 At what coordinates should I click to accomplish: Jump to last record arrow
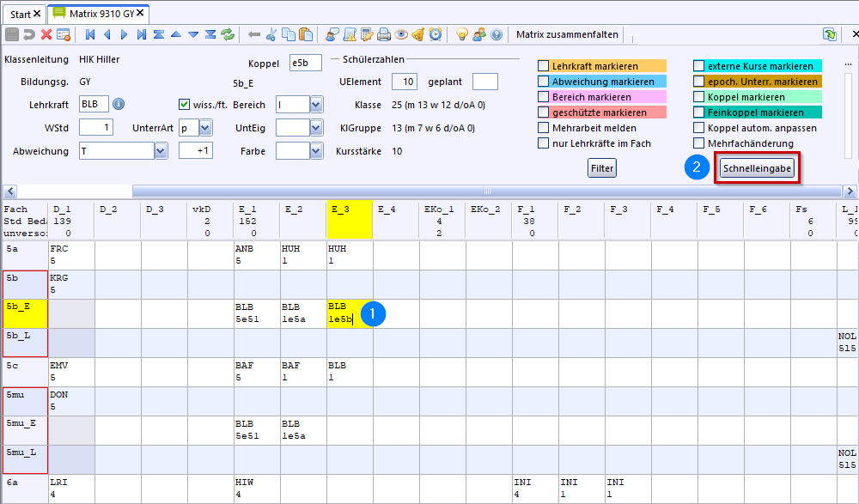coord(142,34)
